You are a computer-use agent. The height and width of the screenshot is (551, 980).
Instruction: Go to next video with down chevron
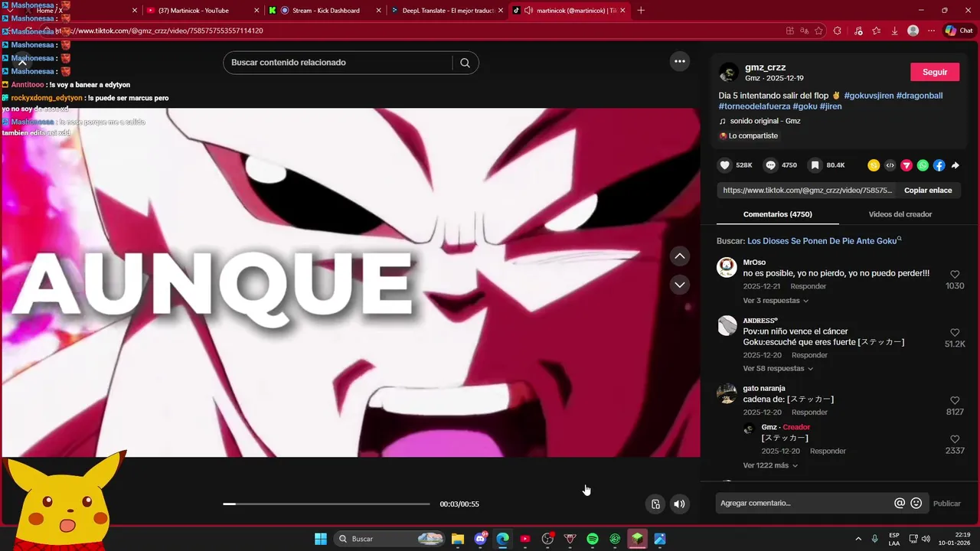click(680, 285)
